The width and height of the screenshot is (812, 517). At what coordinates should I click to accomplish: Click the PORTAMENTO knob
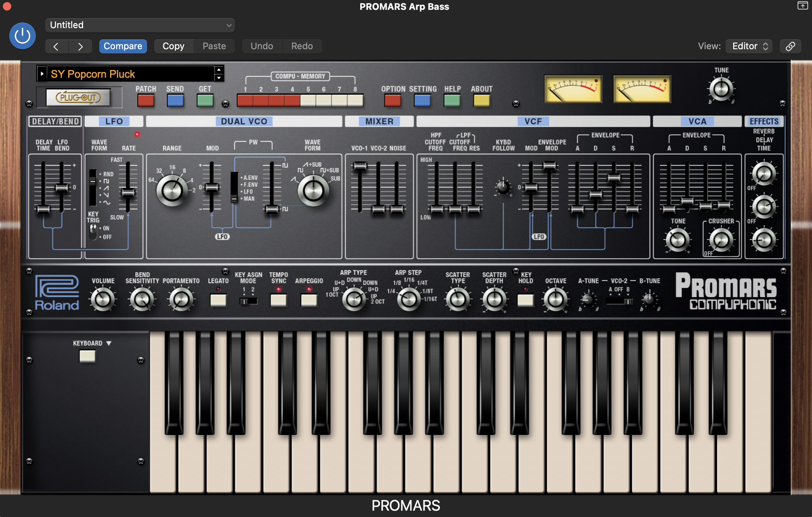tap(181, 300)
